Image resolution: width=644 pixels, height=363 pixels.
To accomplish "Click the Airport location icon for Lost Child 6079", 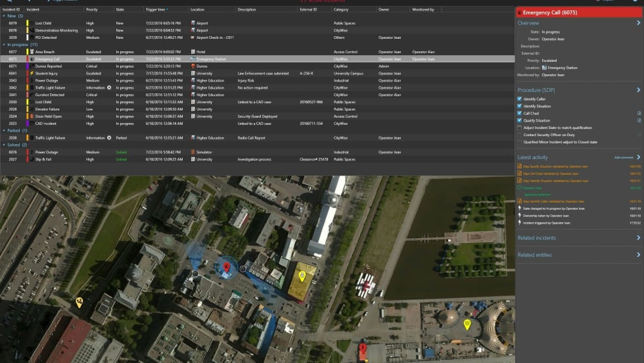I will [x=193, y=23].
